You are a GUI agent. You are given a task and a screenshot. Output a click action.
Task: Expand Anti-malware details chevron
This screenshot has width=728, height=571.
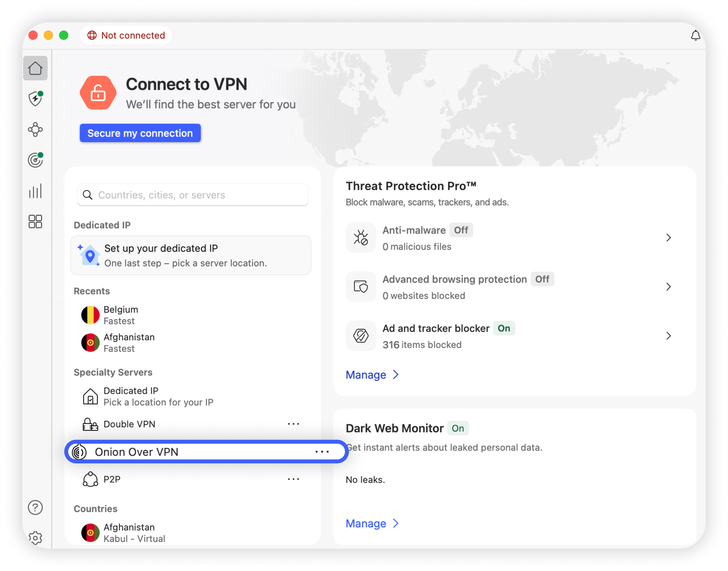point(668,238)
